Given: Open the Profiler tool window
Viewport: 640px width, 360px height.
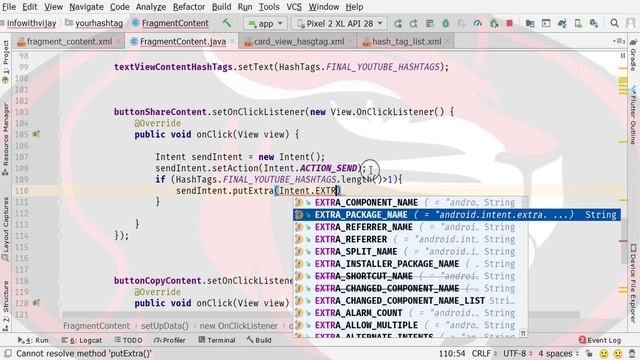Looking at the screenshot, I should [169, 340].
